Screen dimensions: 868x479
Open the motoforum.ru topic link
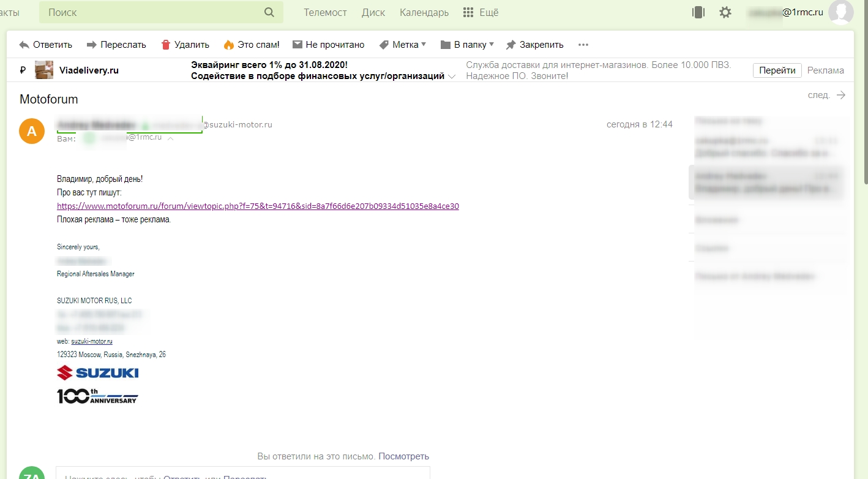258,206
